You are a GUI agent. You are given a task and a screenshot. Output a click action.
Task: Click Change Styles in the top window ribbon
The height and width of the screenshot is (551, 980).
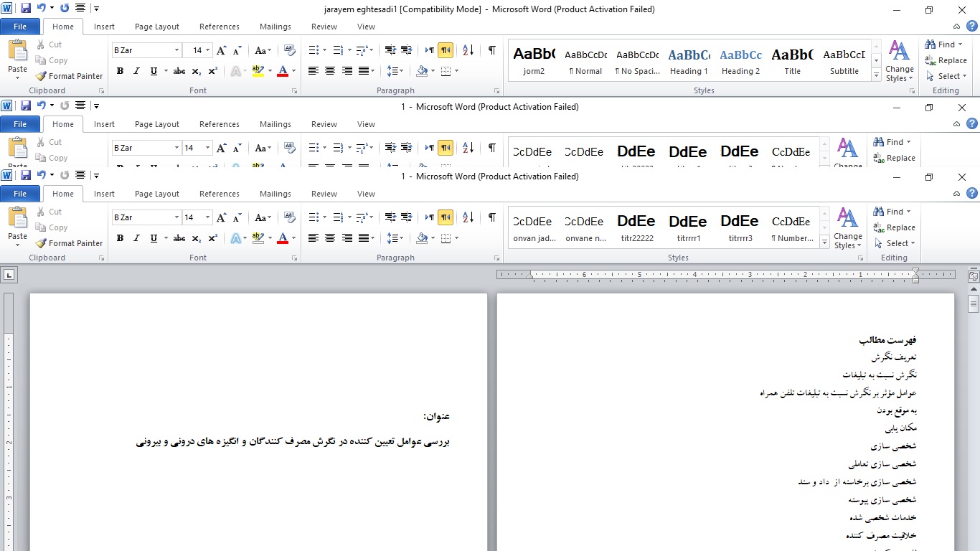point(899,61)
